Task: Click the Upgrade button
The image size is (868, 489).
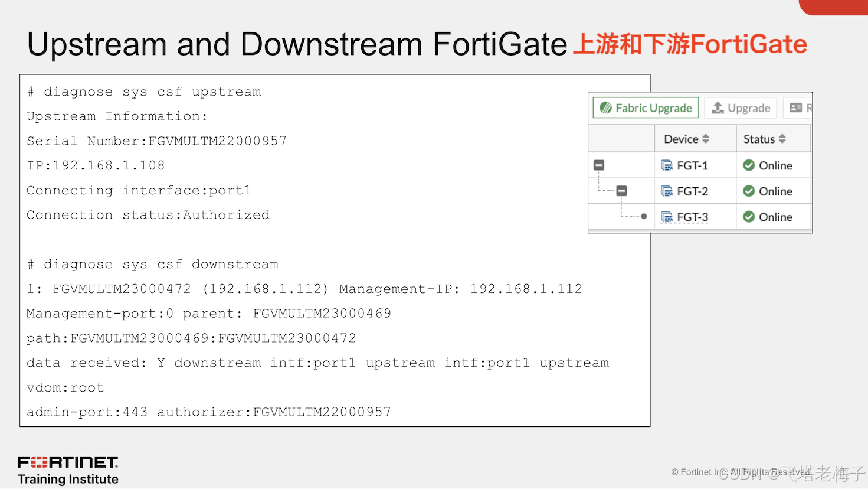Action: (x=741, y=108)
